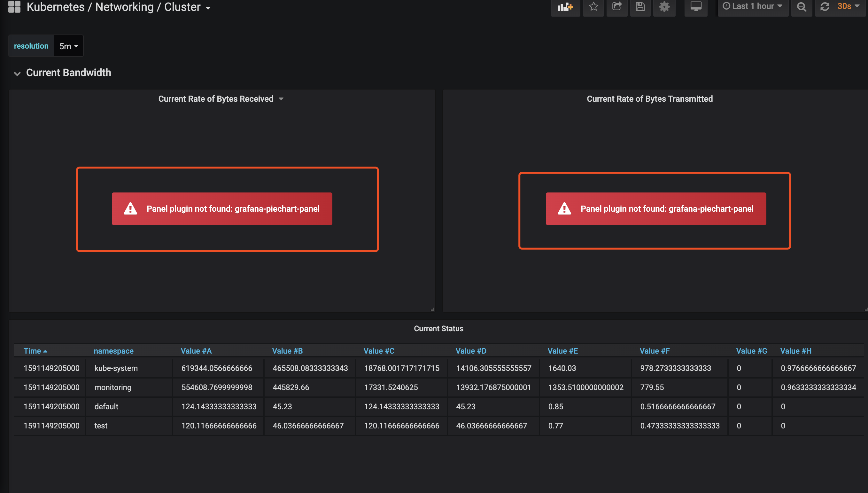Image resolution: width=868 pixels, height=493 pixels.
Task: Click Bytes Received plugin not found alert
Action: click(222, 208)
